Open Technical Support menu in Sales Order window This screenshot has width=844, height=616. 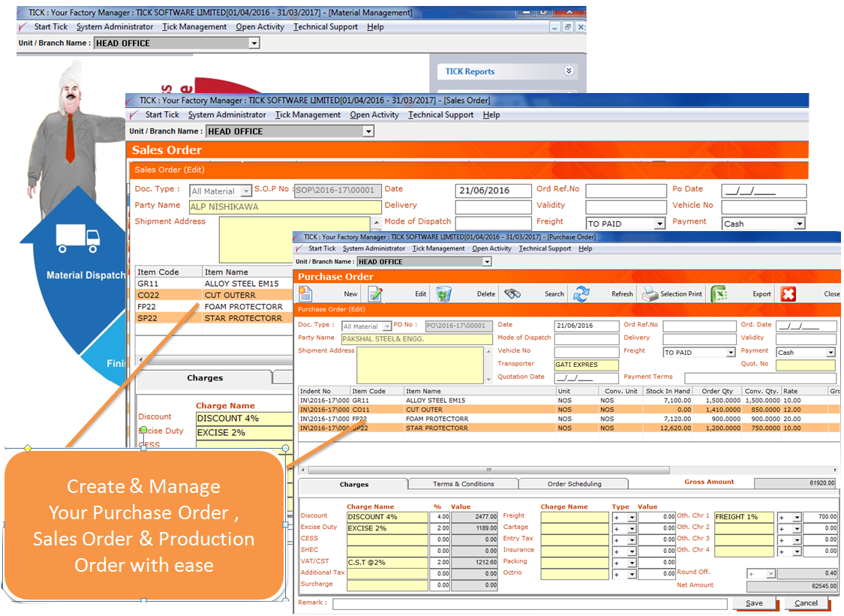[x=441, y=115]
